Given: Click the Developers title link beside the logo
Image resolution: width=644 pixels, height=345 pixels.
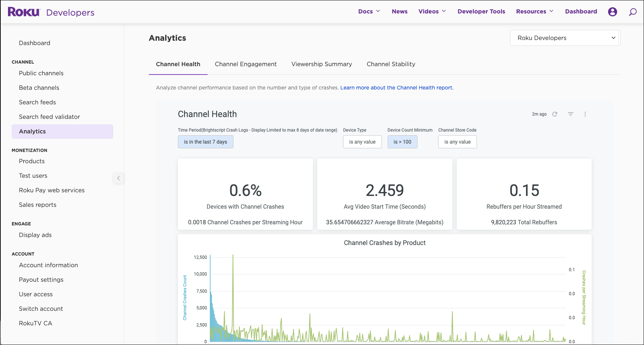Looking at the screenshot, I should pyautogui.click(x=70, y=13).
